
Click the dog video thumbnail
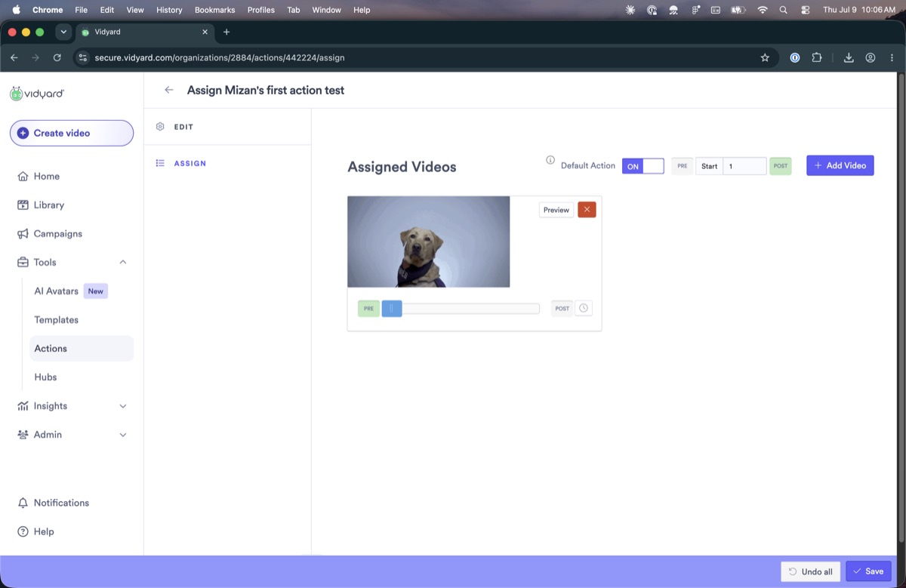429,242
